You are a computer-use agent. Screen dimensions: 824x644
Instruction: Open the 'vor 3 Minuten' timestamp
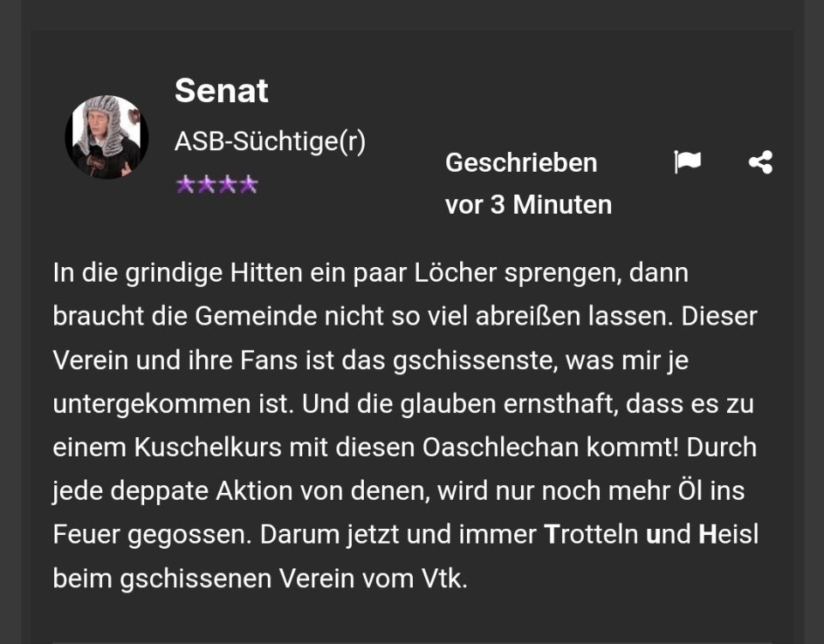(528, 205)
